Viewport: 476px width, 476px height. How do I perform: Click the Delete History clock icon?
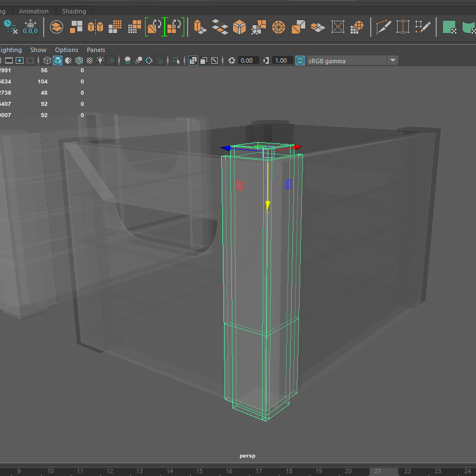pyautogui.click(x=10, y=26)
